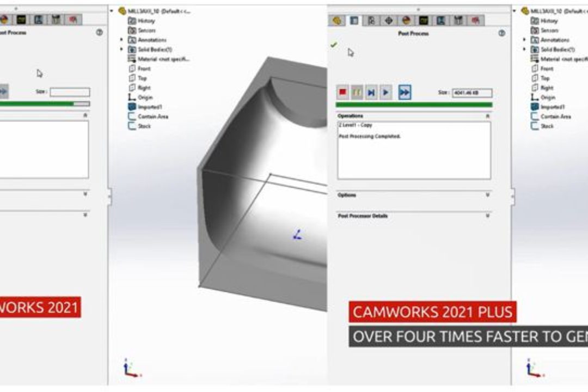Open DimXpert crosshair tab in 2021 Plus panel

389,20
